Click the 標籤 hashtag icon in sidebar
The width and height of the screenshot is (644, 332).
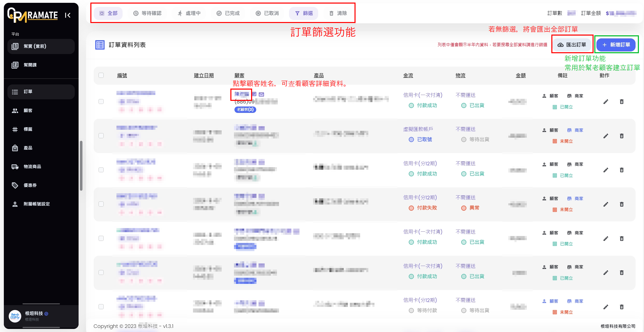tap(15, 129)
